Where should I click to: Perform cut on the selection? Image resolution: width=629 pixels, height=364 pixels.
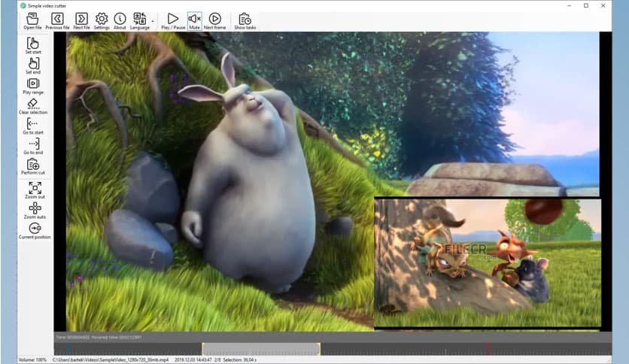33,166
